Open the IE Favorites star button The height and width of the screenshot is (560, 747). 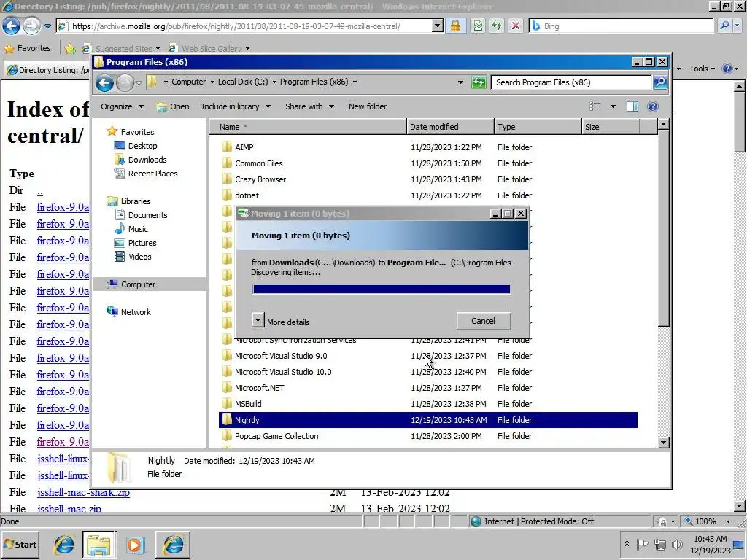(x=28, y=48)
